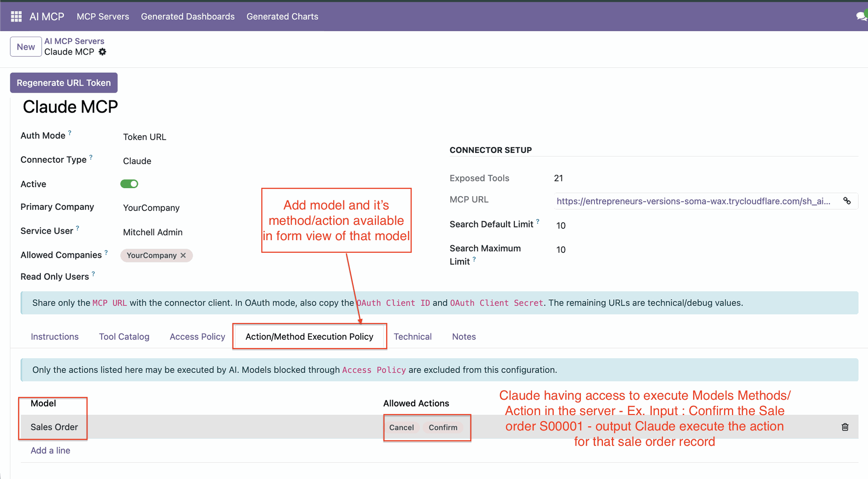
Task: Click the Claude MCP record title
Action: (x=71, y=107)
